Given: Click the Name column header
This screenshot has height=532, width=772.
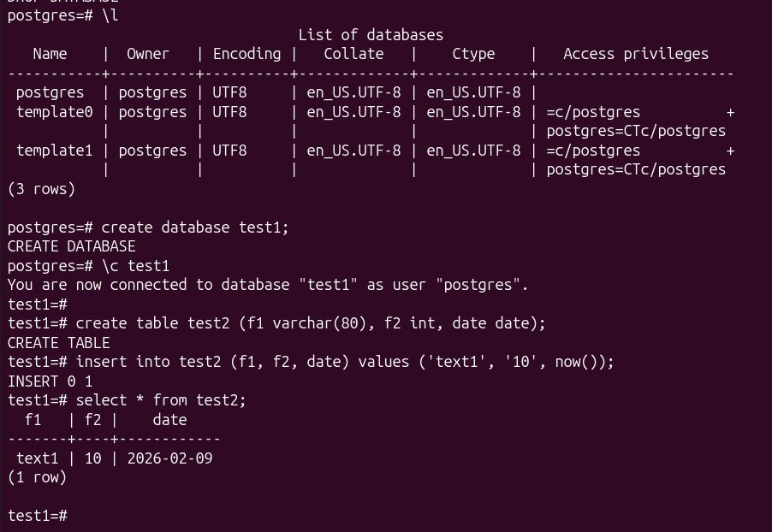Looking at the screenshot, I should coord(50,54).
